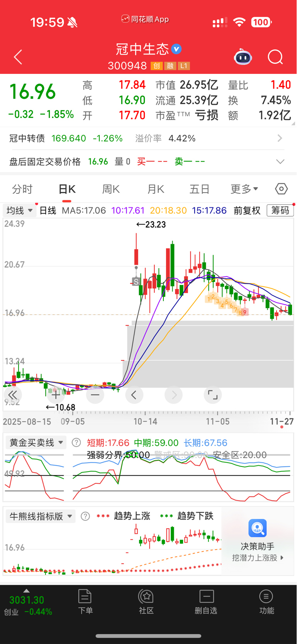Zoom in the K-line chart with the plus button
Viewport: 297px width, 644px height.
[x=56, y=395]
